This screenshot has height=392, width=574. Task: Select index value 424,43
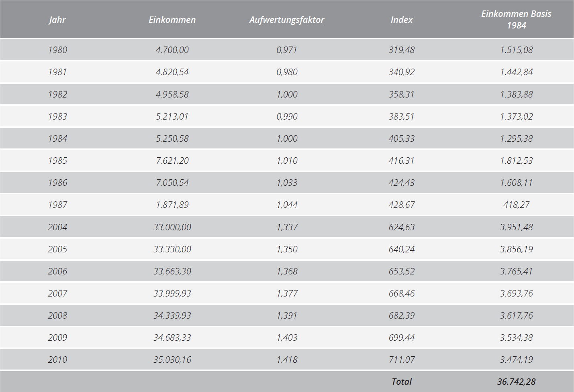pos(402,183)
